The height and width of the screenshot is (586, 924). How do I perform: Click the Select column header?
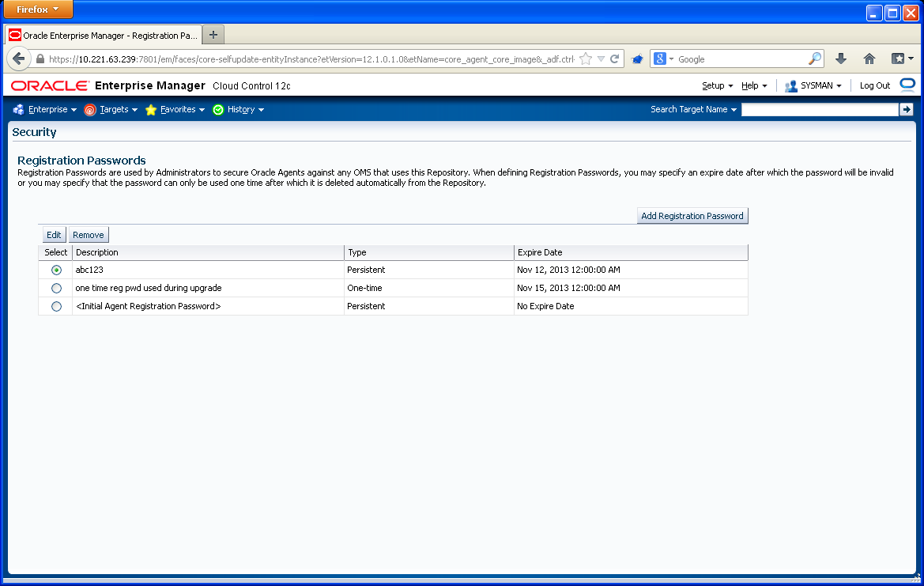click(55, 252)
